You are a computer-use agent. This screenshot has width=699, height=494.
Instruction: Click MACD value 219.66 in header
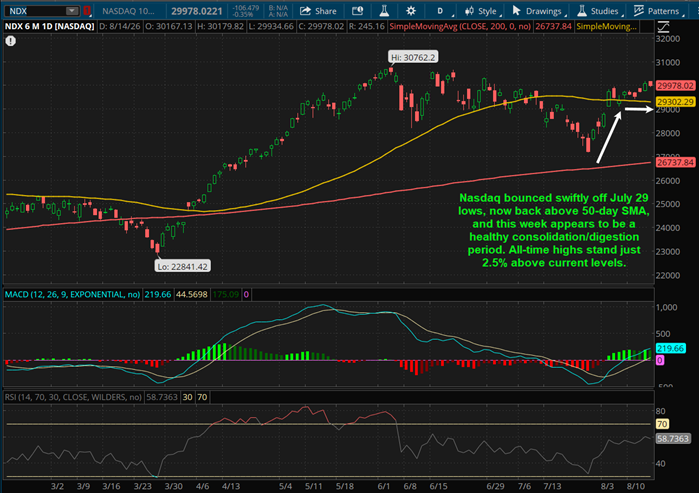click(x=158, y=294)
